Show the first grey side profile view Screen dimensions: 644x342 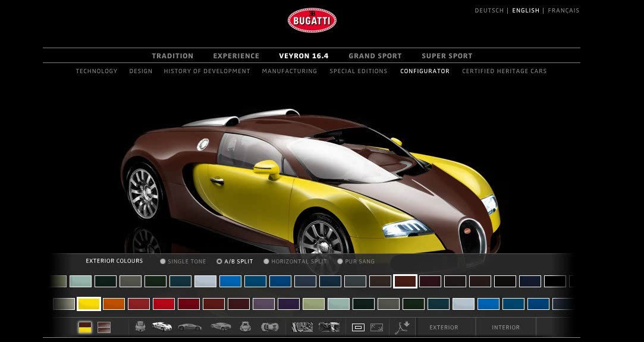pyautogui.click(x=190, y=327)
